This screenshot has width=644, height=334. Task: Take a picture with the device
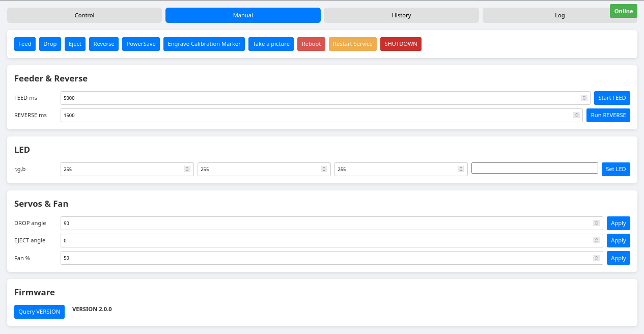(271, 44)
